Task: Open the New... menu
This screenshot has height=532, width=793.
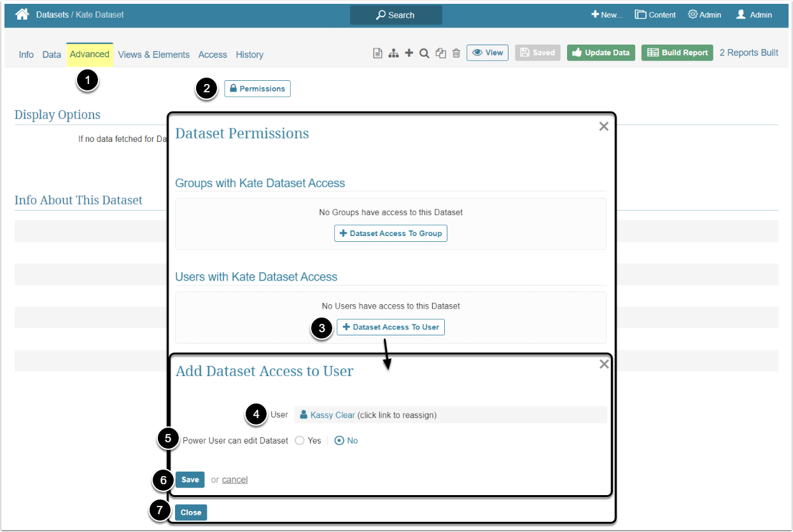Action: coord(607,15)
